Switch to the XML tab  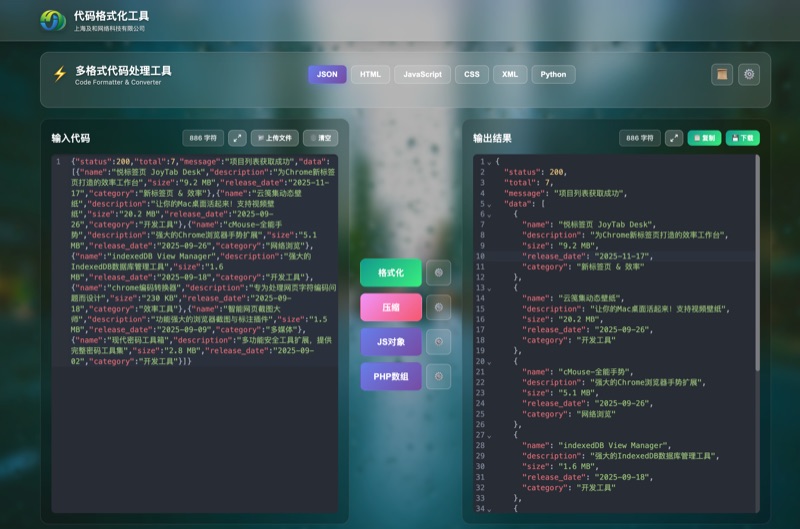click(510, 74)
